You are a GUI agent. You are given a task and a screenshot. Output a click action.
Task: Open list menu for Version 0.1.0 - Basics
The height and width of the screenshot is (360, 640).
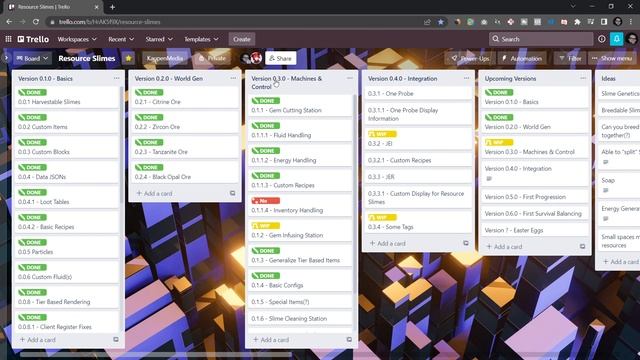[x=117, y=78]
